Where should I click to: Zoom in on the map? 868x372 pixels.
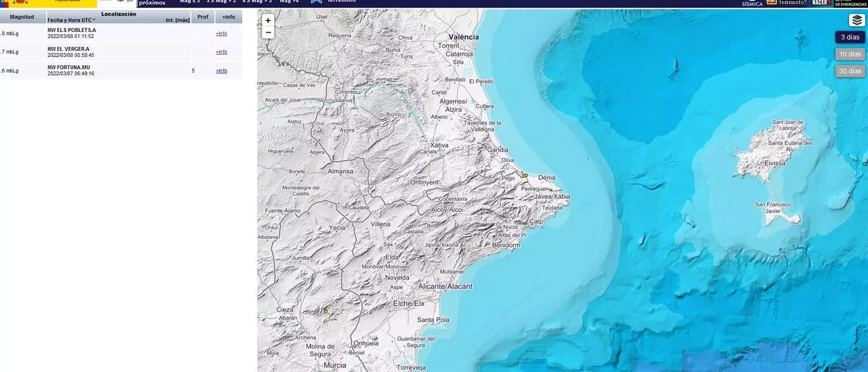coord(268,20)
